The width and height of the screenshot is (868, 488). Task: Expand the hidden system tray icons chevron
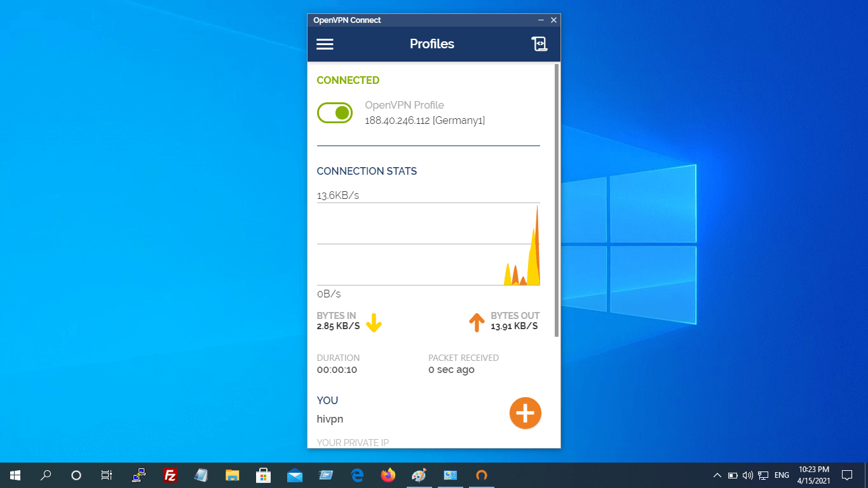click(x=717, y=475)
